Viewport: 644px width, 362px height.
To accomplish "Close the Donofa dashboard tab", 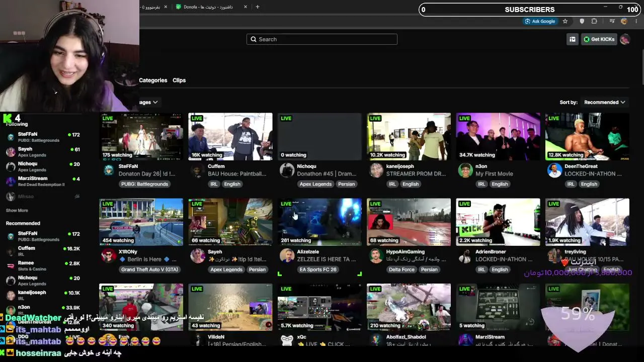I will tap(246, 7).
